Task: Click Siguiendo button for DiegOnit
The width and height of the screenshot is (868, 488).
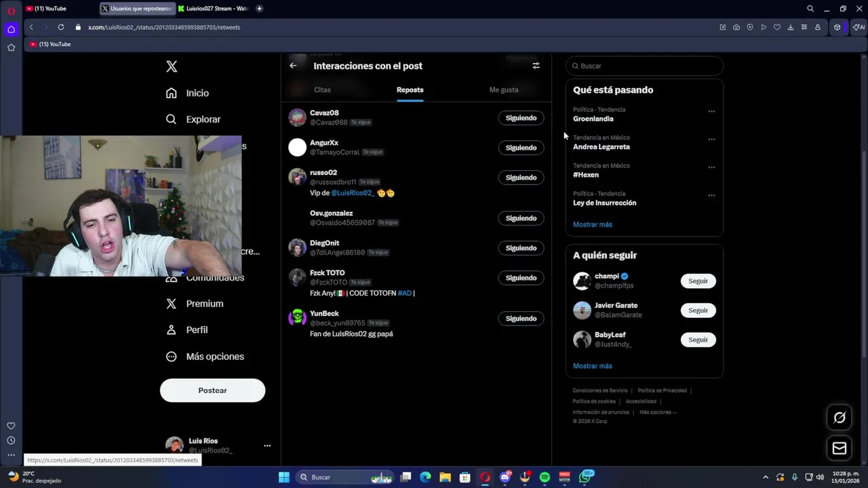Action: click(x=521, y=248)
